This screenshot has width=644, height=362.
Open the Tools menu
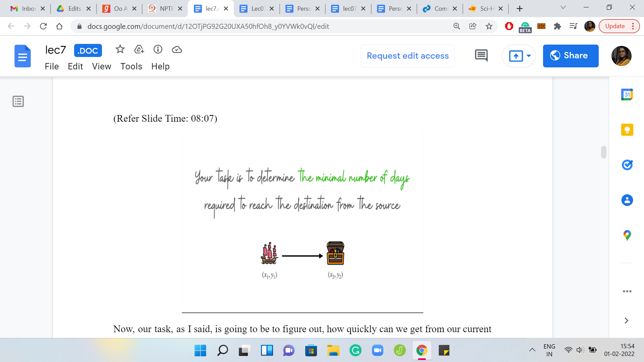click(x=131, y=66)
